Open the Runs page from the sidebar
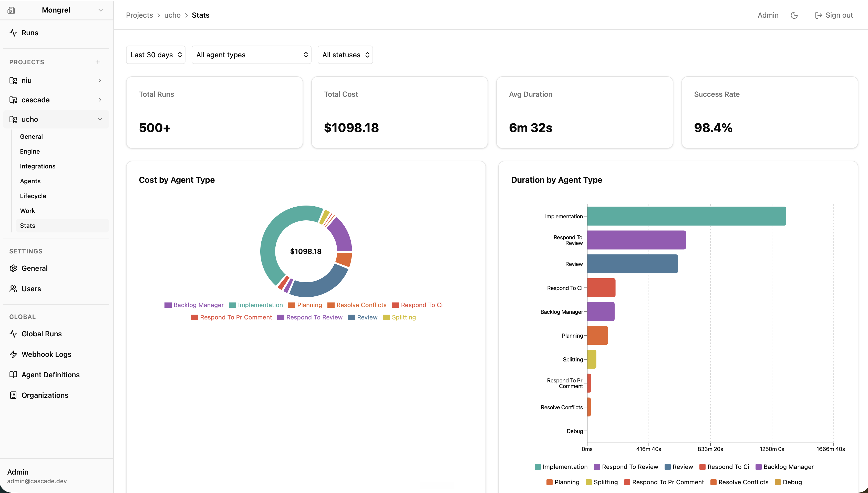The width and height of the screenshot is (868, 493). pos(56,33)
